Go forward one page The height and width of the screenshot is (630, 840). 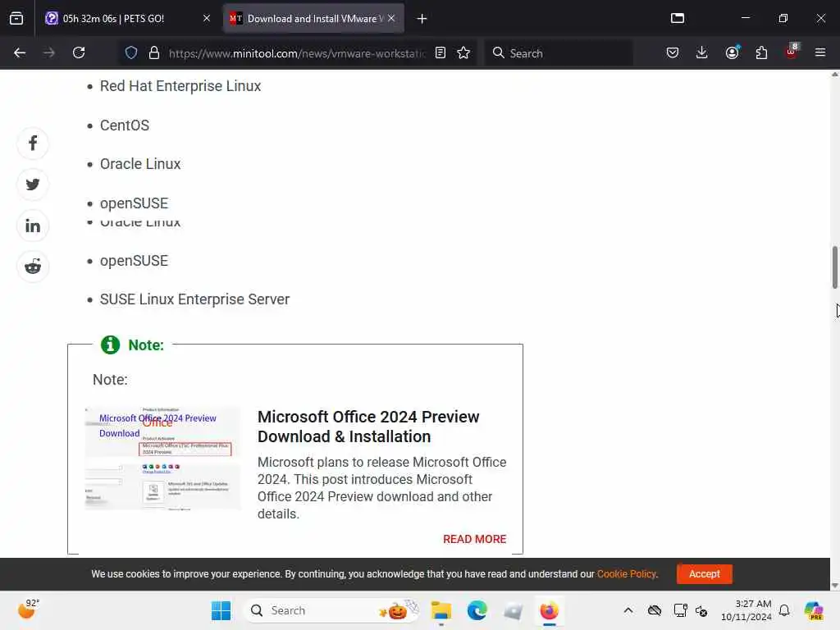[x=48, y=52]
